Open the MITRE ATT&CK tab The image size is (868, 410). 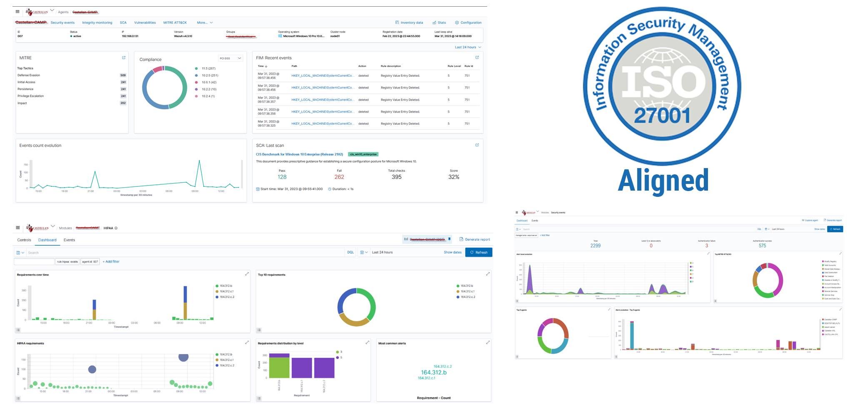pyautogui.click(x=175, y=23)
